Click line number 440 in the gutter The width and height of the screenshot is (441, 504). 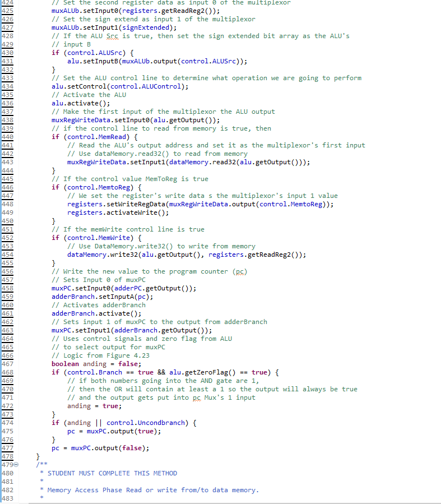coord(7,137)
